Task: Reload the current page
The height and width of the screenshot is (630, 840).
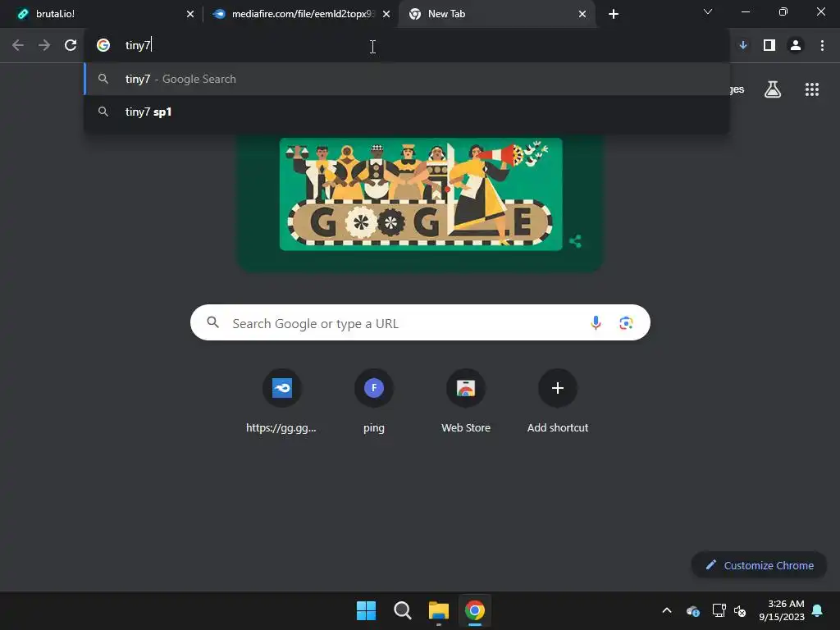Action: coord(71,46)
